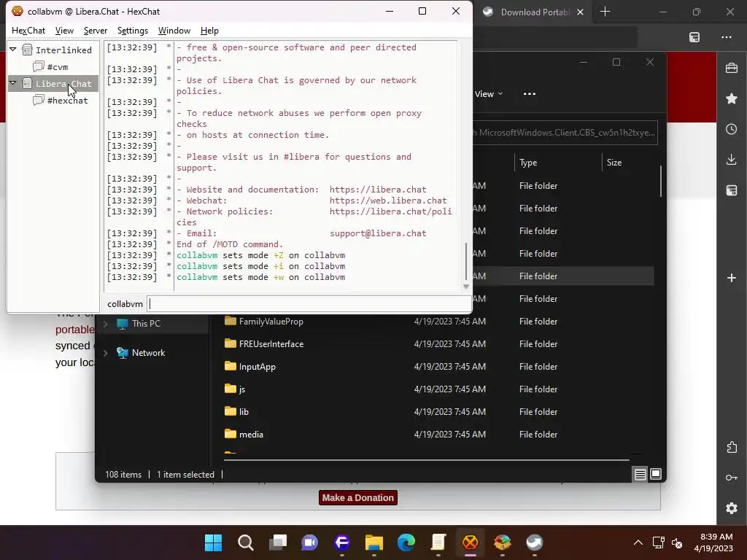The height and width of the screenshot is (560, 747).
Task: Open File Explorer see more ellipsis
Action: [530, 94]
